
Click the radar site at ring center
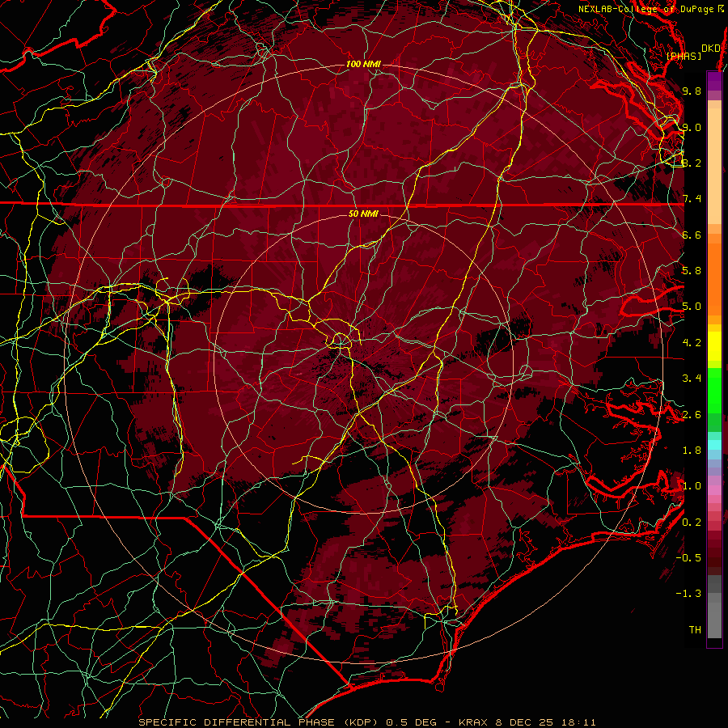tap(363, 363)
